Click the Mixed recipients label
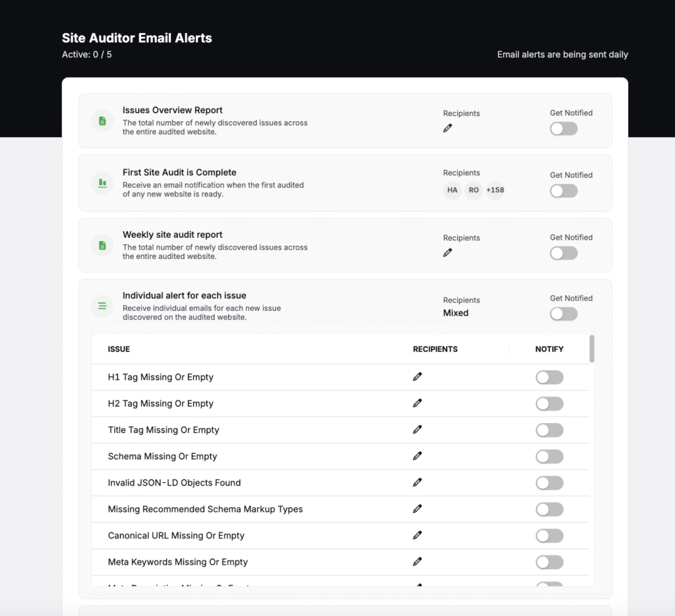This screenshot has height=616, width=675. 456,313
